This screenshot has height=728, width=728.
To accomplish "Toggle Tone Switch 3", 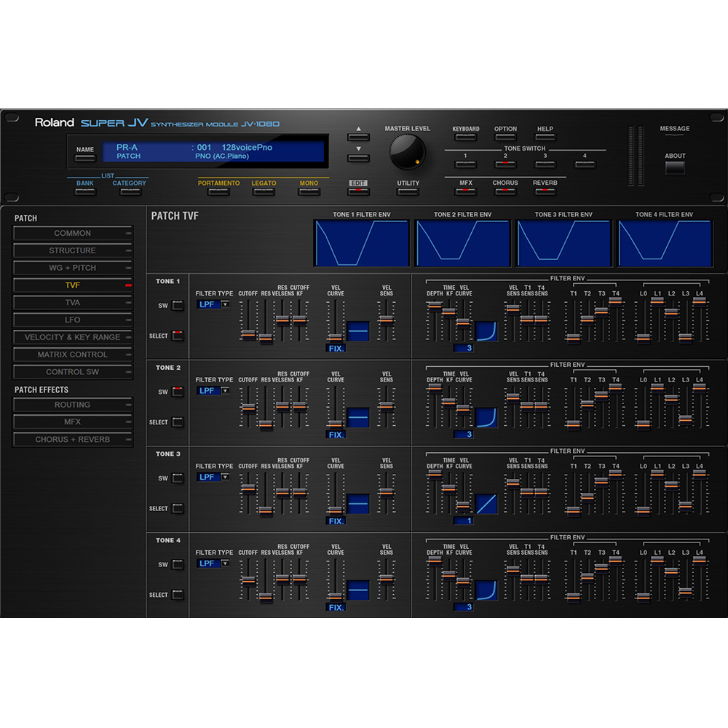I will click(545, 165).
